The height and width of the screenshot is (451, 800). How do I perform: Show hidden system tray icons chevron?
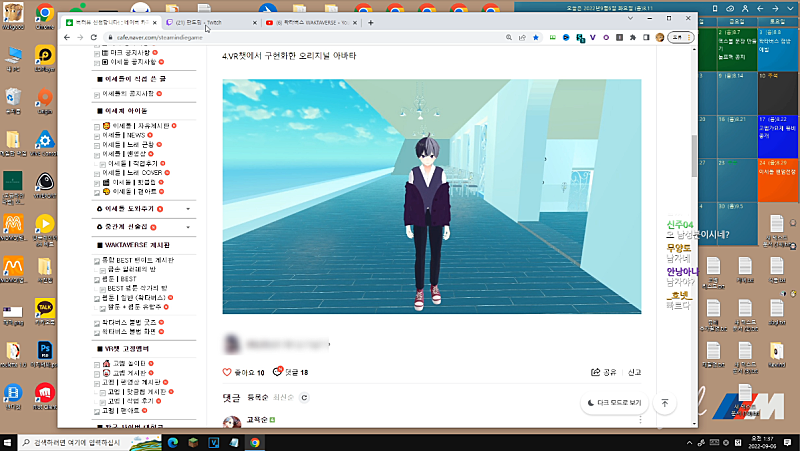pyautogui.click(x=689, y=442)
